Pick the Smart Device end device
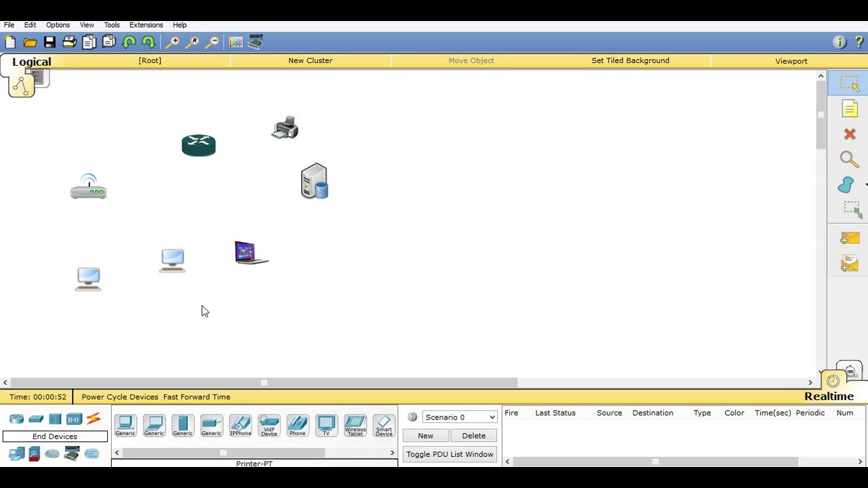 (384, 426)
